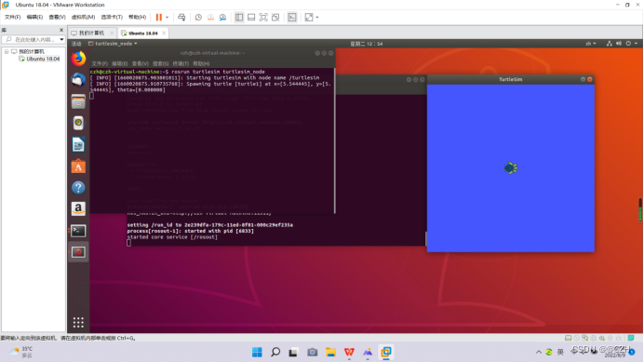
Task: Click the VMware status bar hard disk icon
Action: pyautogui.click(x=568, y=338)
